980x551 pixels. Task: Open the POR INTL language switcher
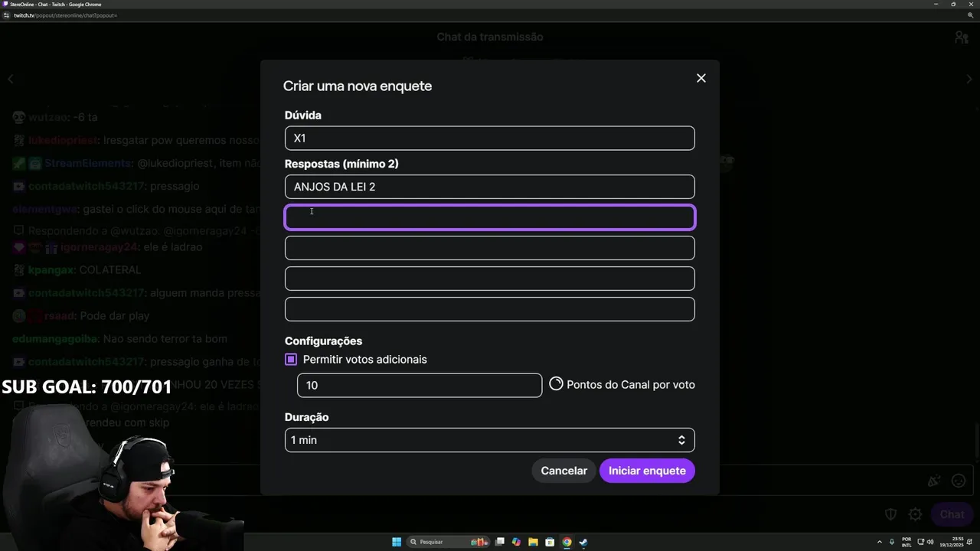pyautogui.click(x=906, y=542)
